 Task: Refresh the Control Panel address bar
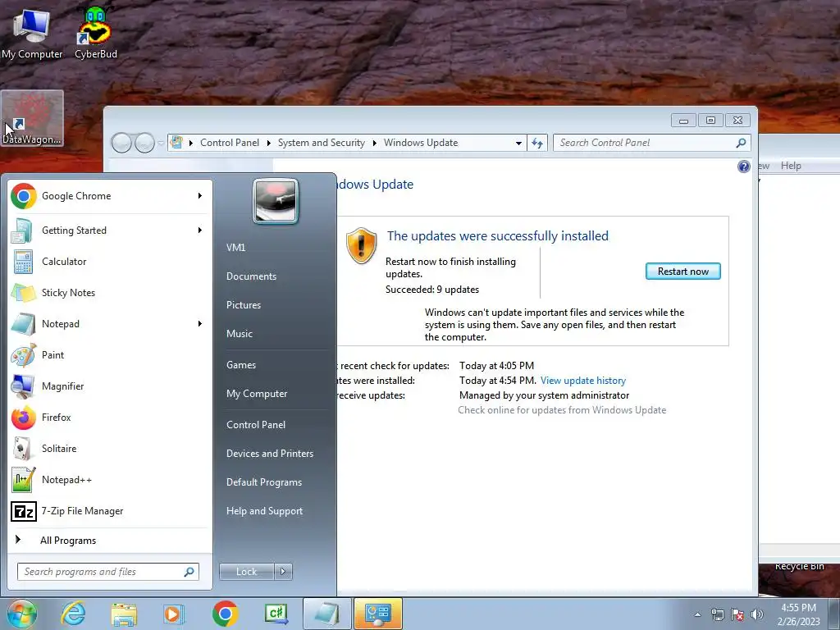(x=537, y=143)
